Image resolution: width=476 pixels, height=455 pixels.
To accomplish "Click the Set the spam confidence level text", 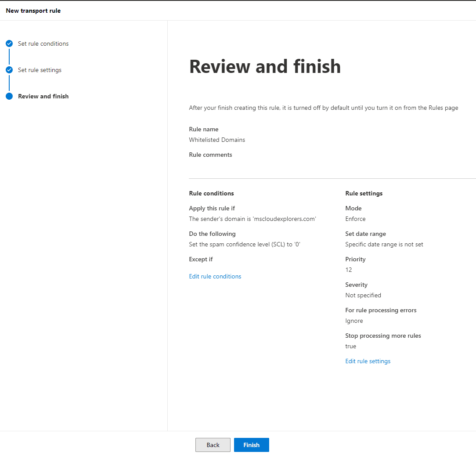I will tap(244, 244).
